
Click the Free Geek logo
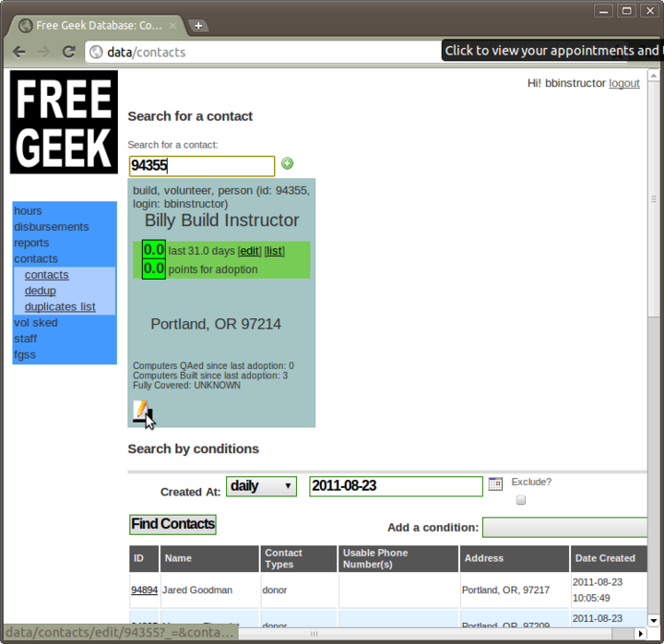pos(65,123)
